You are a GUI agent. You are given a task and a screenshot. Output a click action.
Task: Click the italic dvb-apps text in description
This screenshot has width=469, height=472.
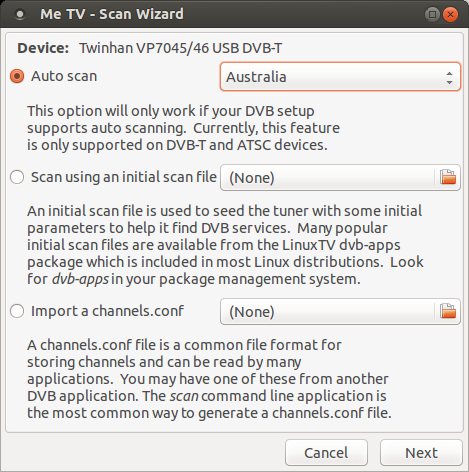[x=80, y=279]
